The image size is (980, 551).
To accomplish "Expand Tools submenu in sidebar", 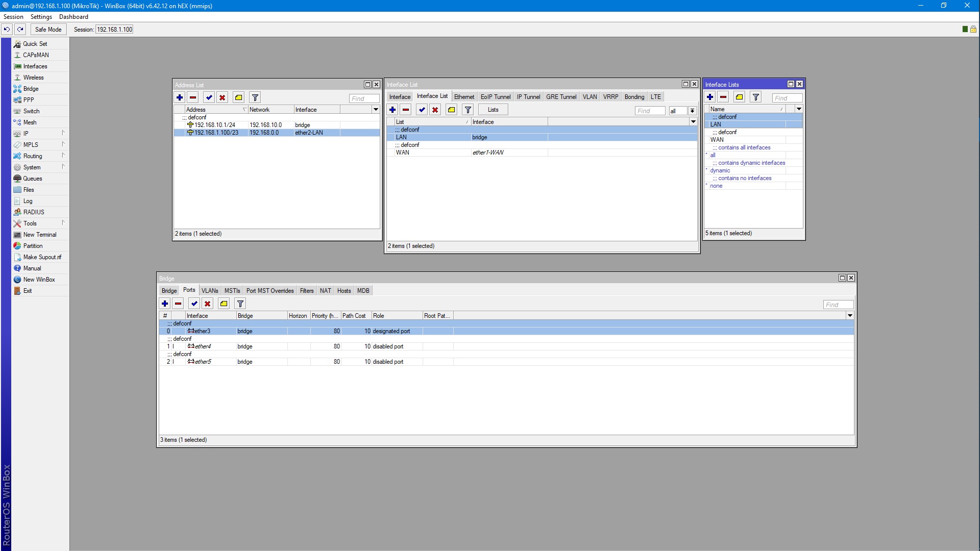I will tap(40, 223).
